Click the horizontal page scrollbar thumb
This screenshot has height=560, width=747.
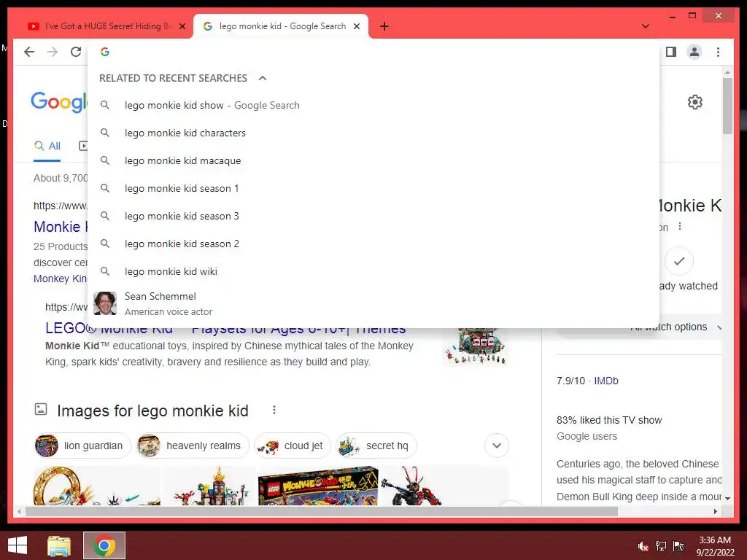(322, 511)
